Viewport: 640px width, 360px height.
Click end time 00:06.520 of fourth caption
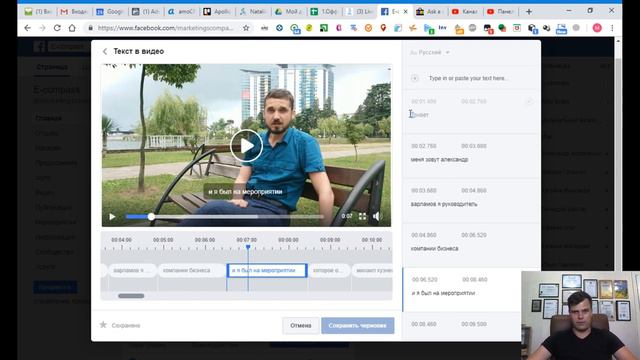474,235
